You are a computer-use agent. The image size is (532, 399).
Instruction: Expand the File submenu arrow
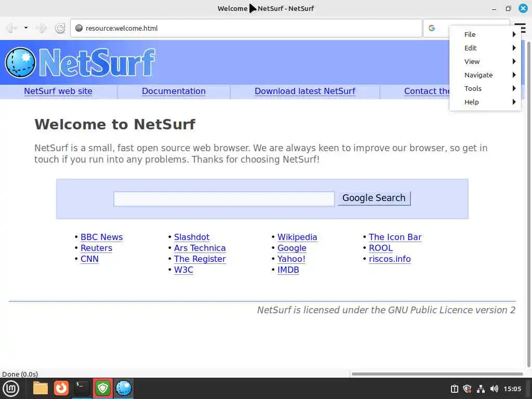(x=514, y=34)
